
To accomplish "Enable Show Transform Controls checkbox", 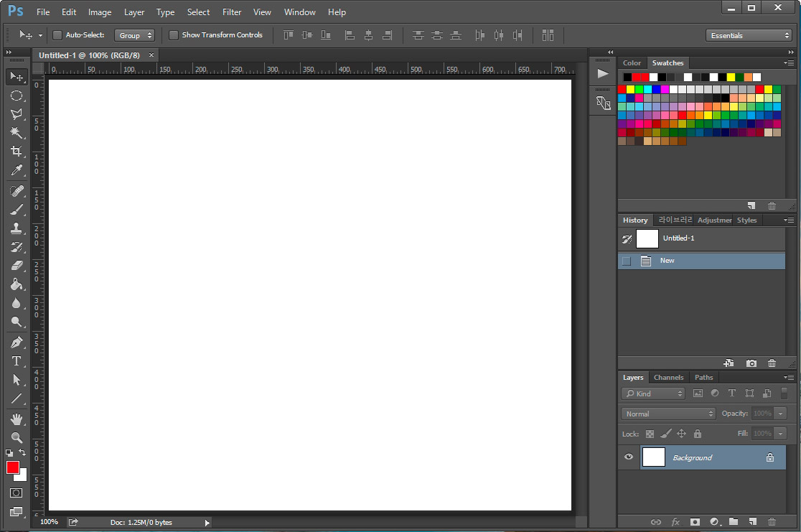I will click(x=174, y=35).
